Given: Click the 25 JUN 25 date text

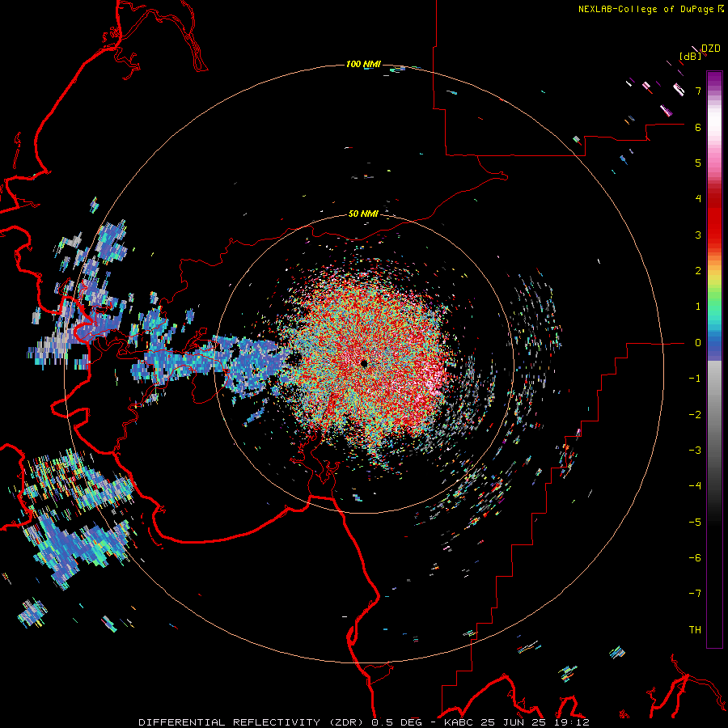Looking at the screenshot, I should 512,722.
